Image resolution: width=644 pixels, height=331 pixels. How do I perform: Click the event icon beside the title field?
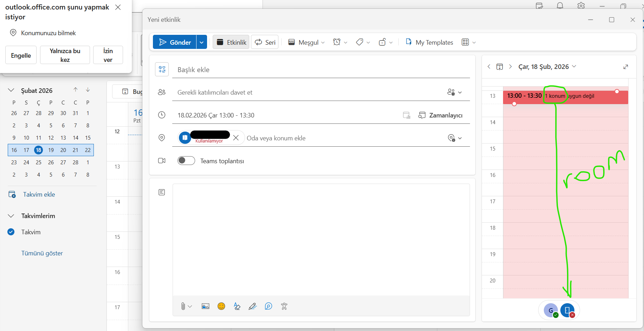tap(162, 69)
